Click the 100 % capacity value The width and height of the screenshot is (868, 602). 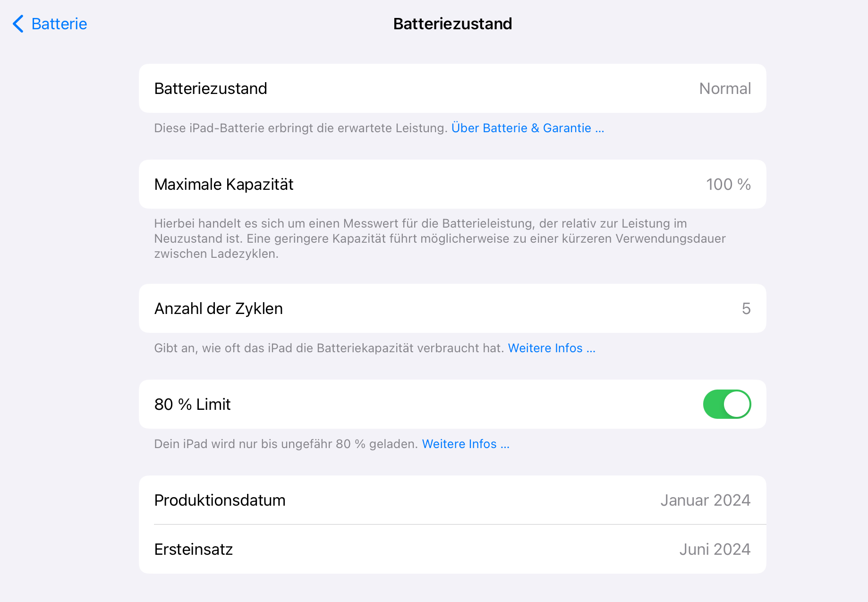click(x=728, y=184)
